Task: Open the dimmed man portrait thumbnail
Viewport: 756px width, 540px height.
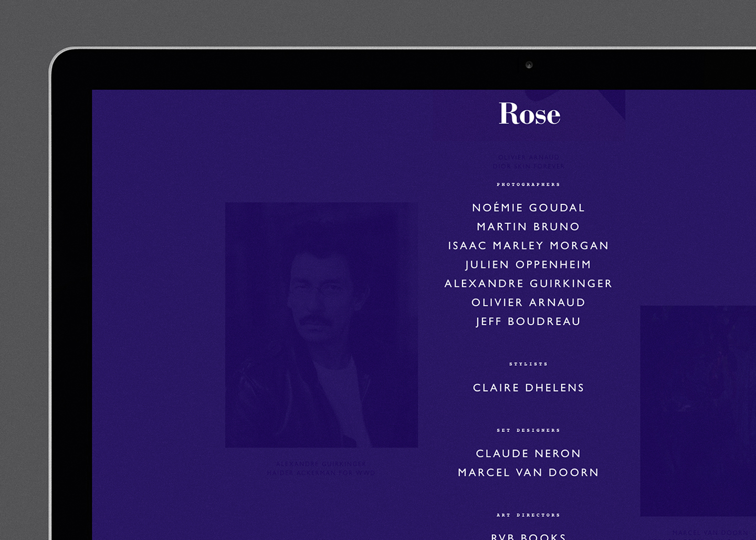Action: (321, 325)
